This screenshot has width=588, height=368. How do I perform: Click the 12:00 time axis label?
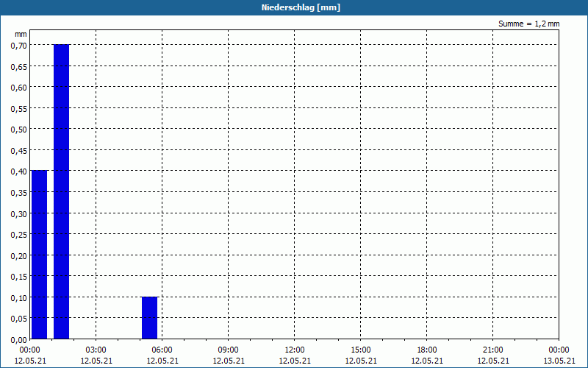click(x=295, y=350)
